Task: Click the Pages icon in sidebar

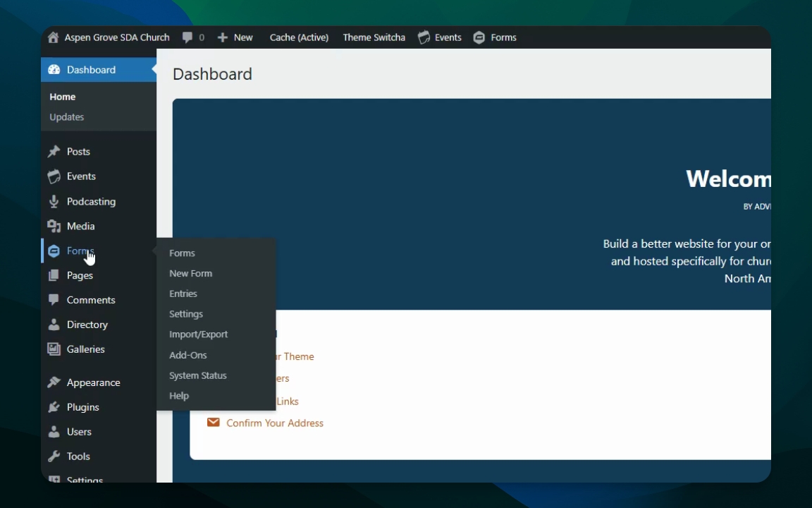Action: [54, 275]
